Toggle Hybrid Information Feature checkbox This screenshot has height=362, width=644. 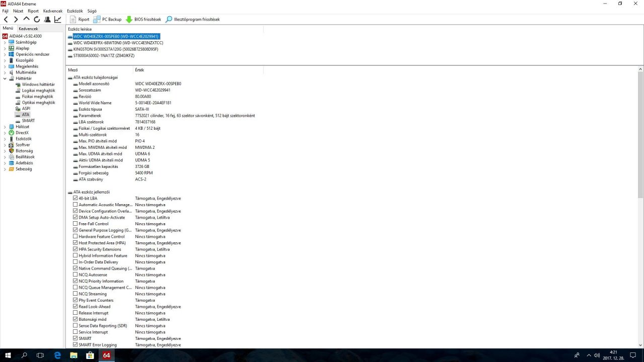pyautogui.click(x=75, y=256)
